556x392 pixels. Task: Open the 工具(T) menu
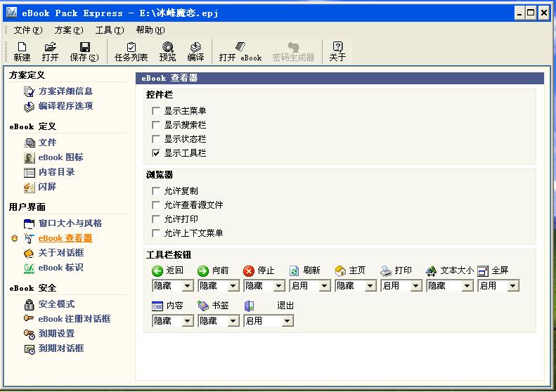point(109,30)
